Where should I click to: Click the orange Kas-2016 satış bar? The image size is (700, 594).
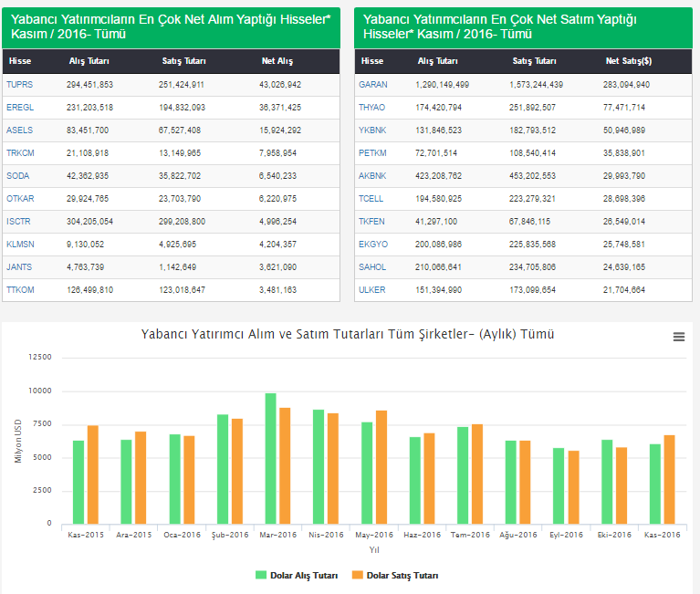669,479
